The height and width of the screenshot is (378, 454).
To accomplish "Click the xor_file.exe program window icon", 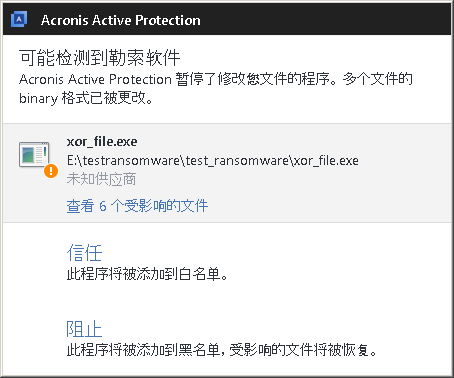I will click(x=34, y=154).
